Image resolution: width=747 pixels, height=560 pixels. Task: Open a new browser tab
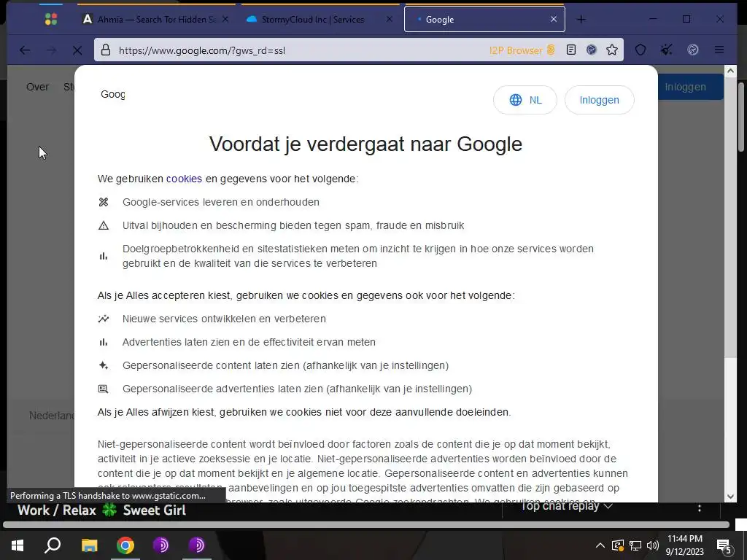click(x=581, y=20)
